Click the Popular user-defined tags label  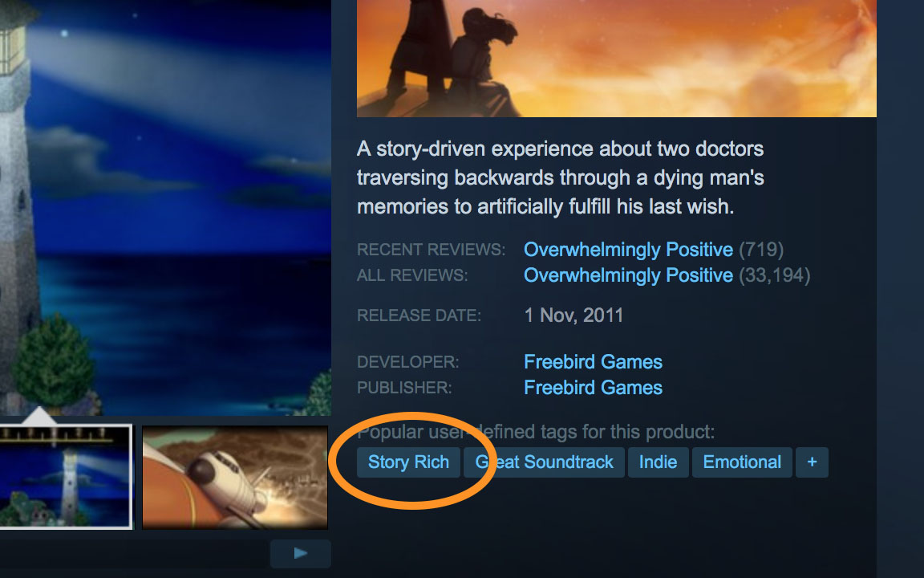pyautogui.click(x=536, y=432)
